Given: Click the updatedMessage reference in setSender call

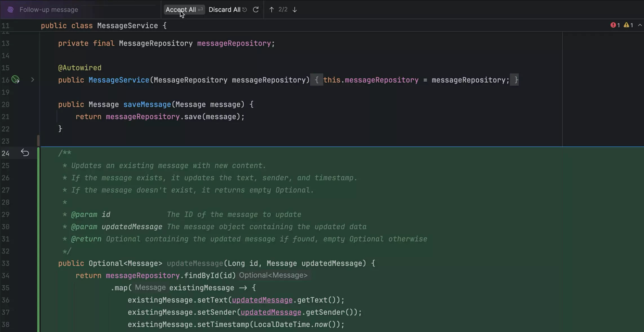Looking at the screenshot, I should pyautogui.click(x=271, y=312).
